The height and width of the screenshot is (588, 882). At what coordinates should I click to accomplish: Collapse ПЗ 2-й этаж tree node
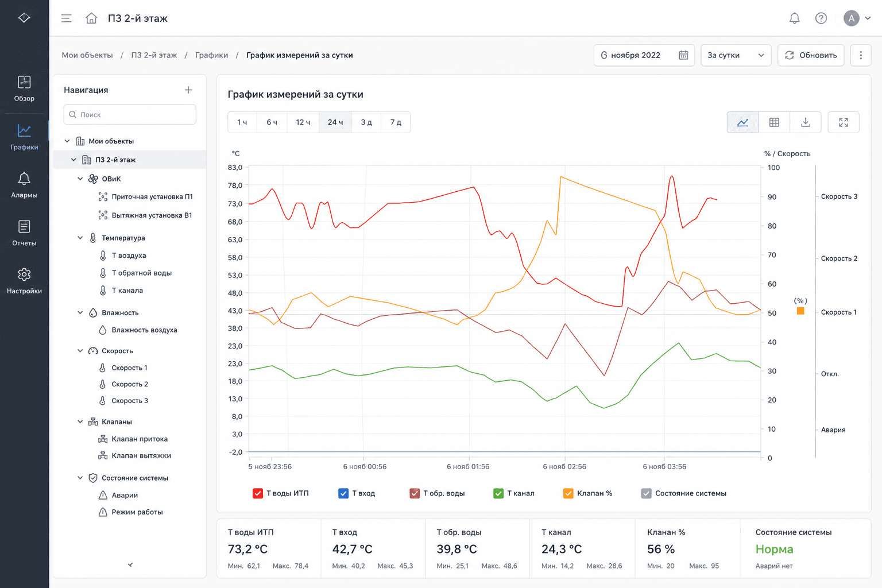(73, 160)
